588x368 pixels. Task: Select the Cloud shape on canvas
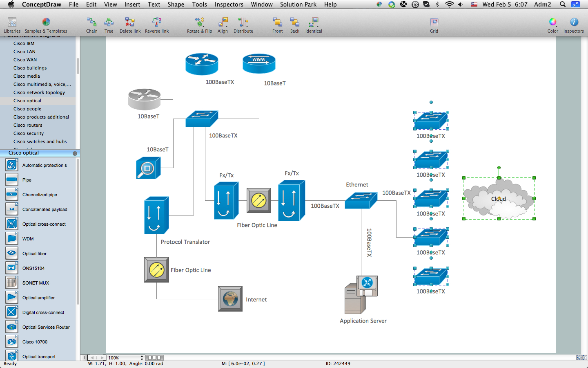tap(499, 199)
